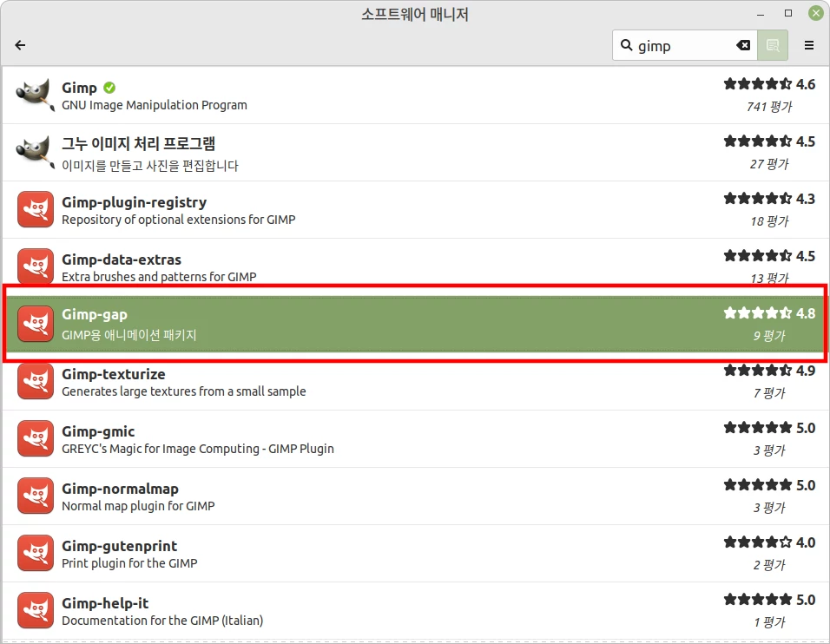The height and width of the screenshot is (644, 830).
Task: Open Gimp-normalmap title
Action: coord(120,489)
